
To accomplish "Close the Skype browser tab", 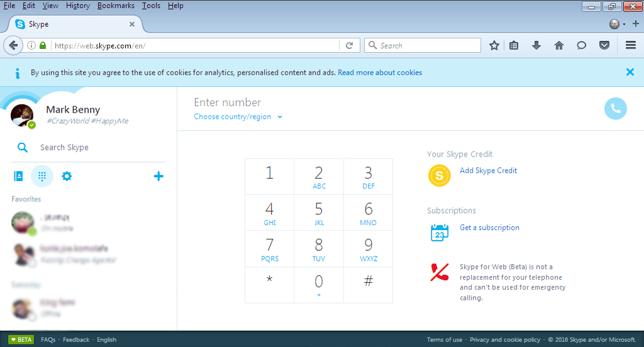I will 132,25.
